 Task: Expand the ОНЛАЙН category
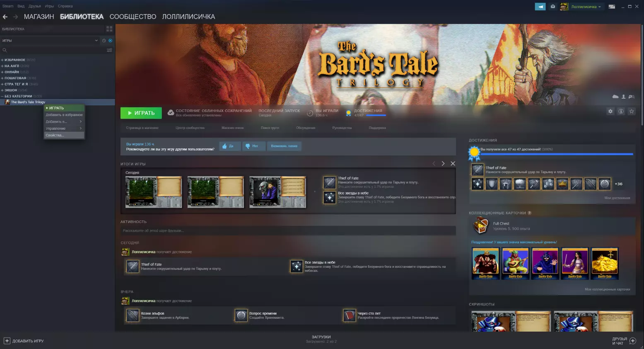coord(2,72)
